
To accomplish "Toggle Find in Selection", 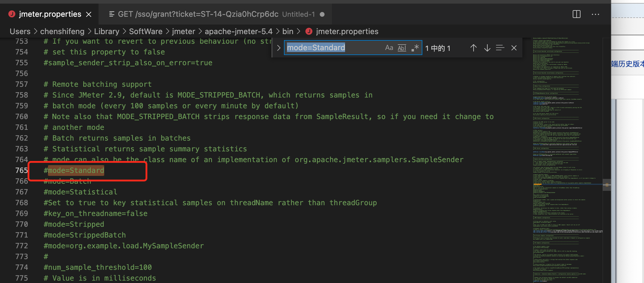I will [x=500, y=48].
